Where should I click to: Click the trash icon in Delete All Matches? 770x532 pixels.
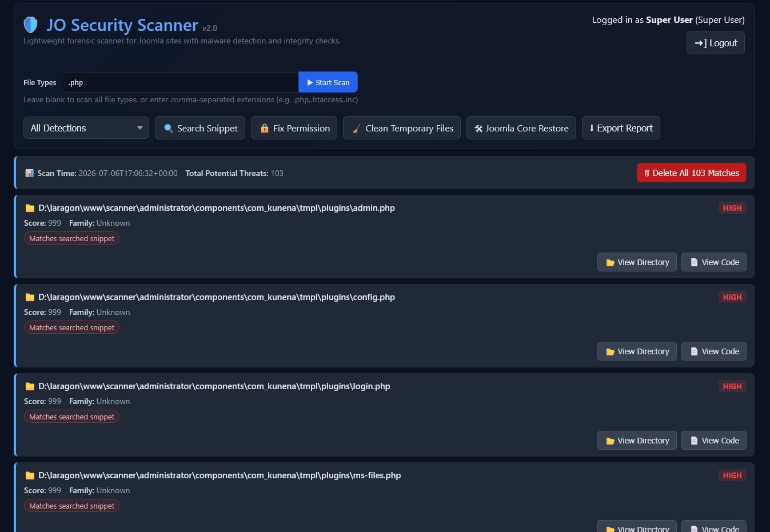coord(647,173)
